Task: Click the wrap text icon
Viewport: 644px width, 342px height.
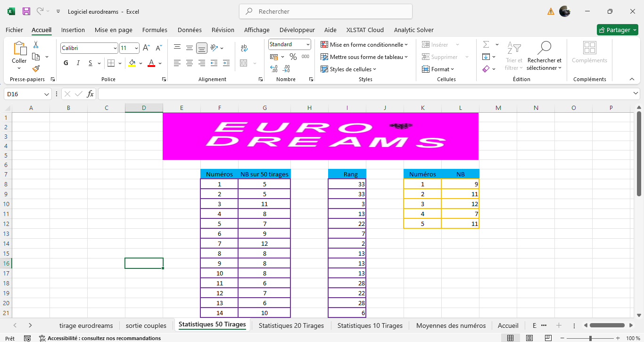Action: (x=244, y=48)
